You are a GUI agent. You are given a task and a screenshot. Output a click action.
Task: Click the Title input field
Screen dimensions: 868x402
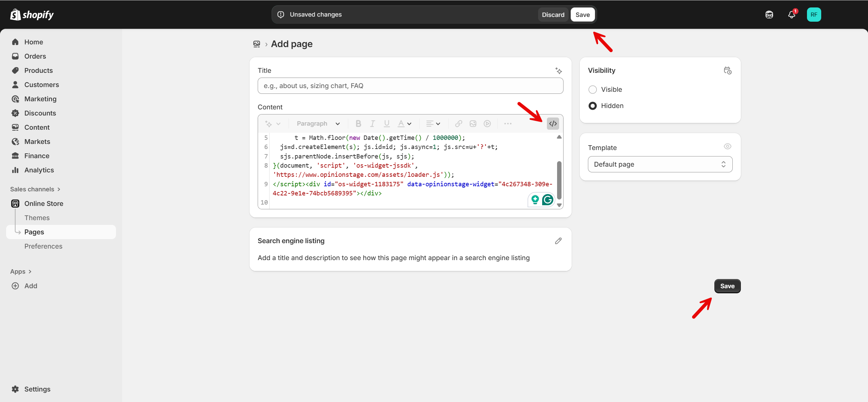point(410,86)
